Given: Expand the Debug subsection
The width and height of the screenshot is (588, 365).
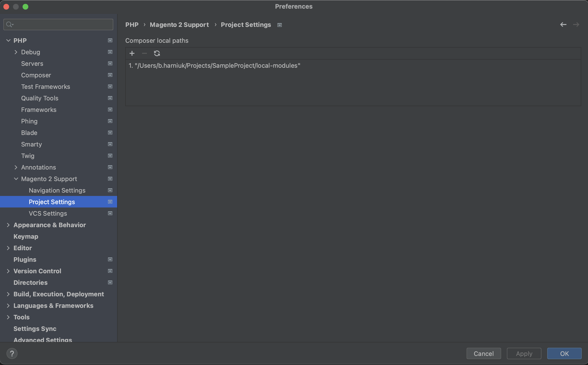Looking at the screenshot, I should click(x=16, y=52).
